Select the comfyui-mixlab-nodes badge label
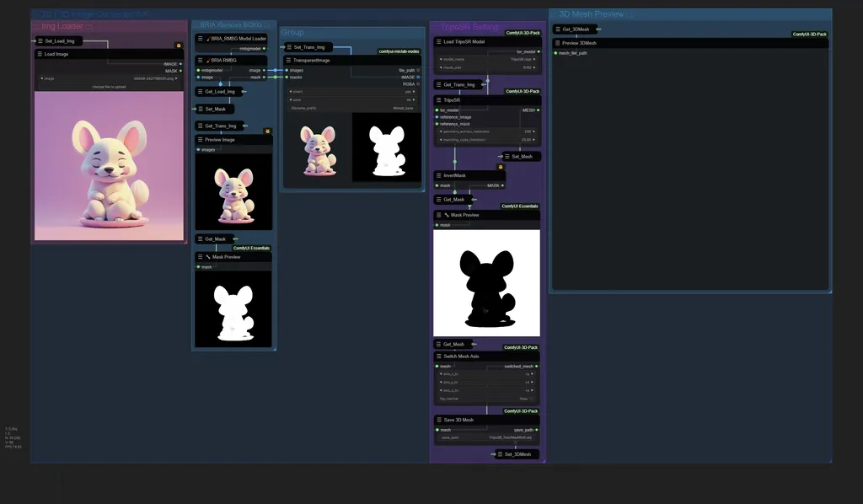863x504 pixels. click(x=399, y=51)
